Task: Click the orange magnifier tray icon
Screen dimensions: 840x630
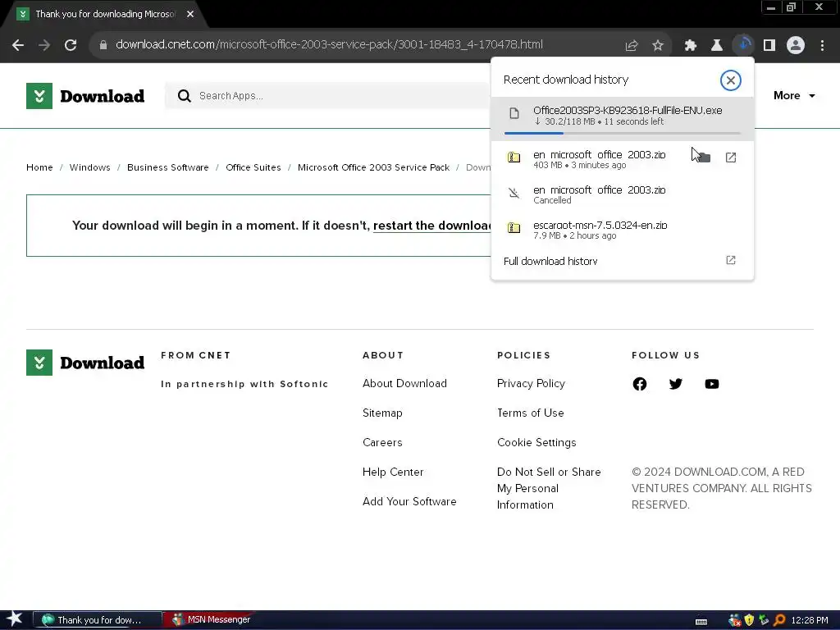Action: click(x=779, y=620)
